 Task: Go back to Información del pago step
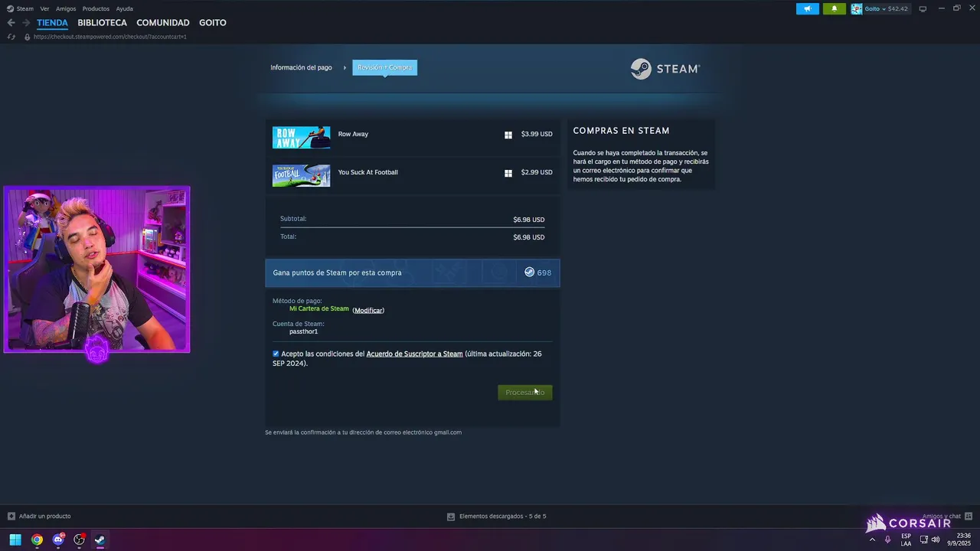pyautogui.click(x=301, y=67)
